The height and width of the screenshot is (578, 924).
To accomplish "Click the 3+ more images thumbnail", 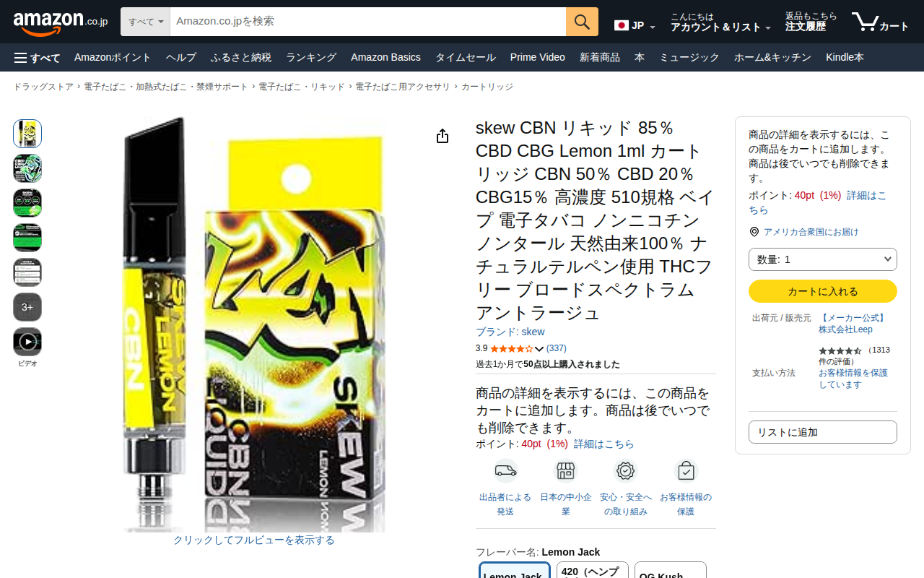I will coord(27,307).
